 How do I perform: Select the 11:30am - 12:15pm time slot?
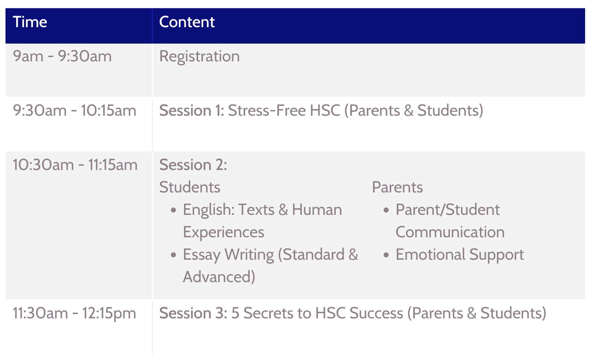click(74, 313)
